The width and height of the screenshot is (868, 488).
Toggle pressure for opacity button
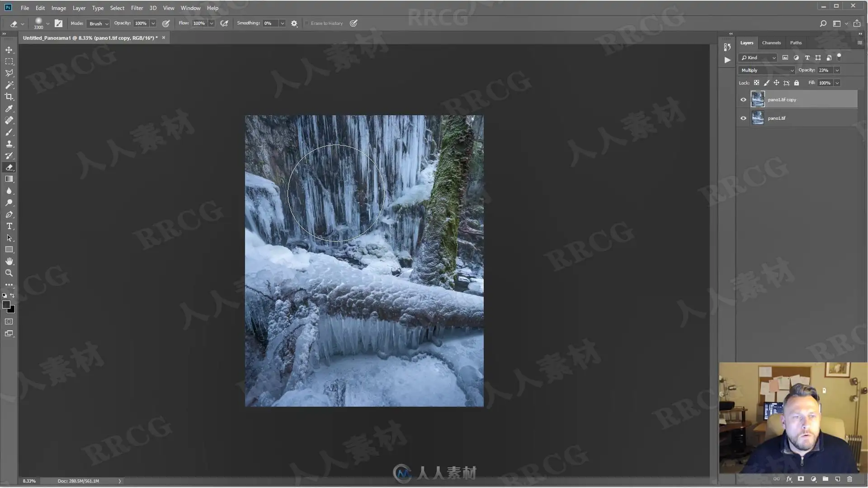click(166, 23)
